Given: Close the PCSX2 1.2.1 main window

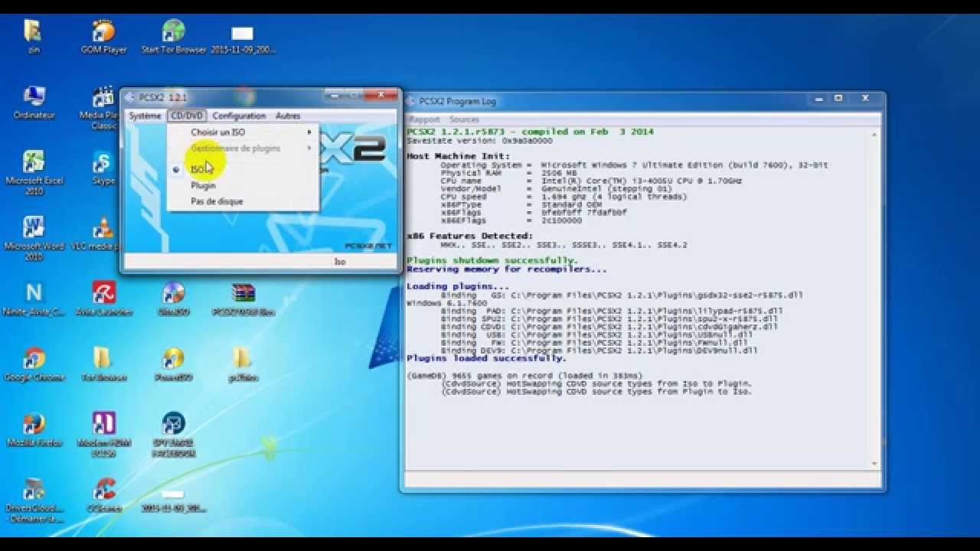Looking at the screenshot, I should [x=381, y=95].
